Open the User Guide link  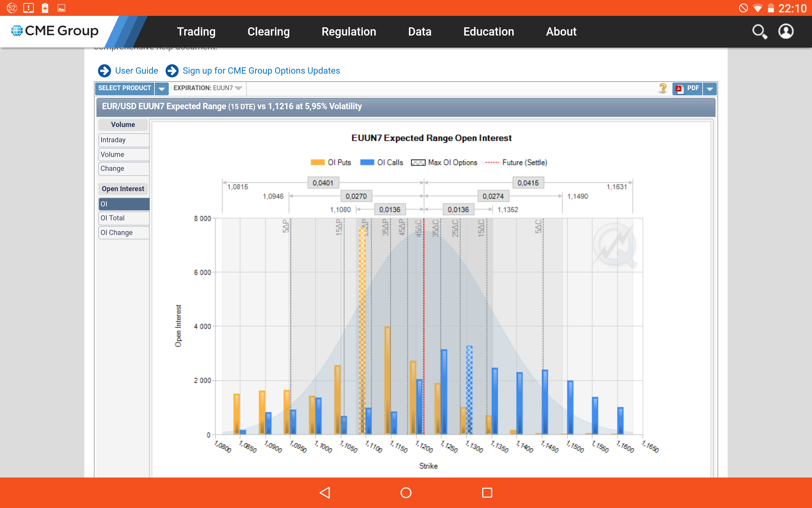[137, 70]
